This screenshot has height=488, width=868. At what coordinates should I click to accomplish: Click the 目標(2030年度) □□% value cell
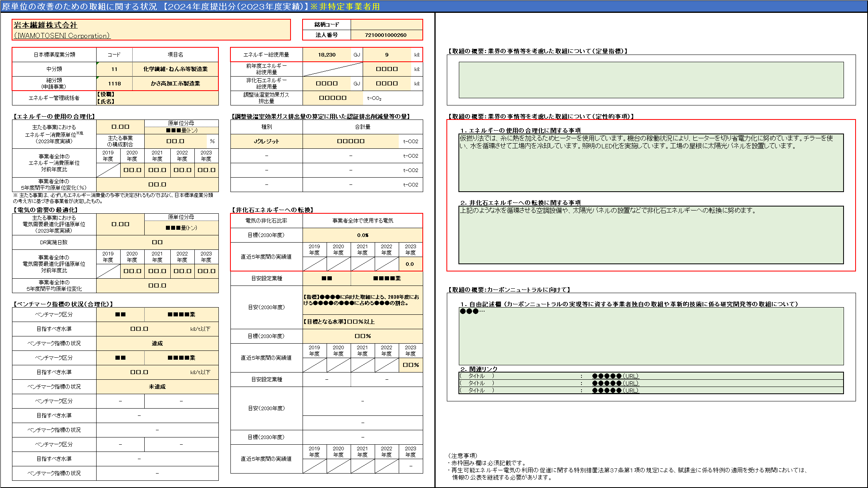click(363, 336)
